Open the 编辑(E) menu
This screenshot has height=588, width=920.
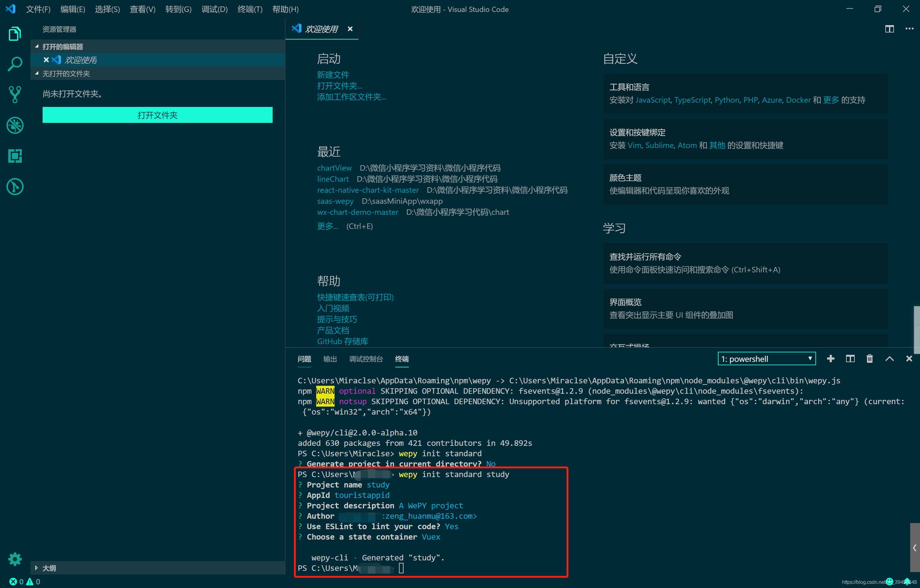[x=73, y=9]
